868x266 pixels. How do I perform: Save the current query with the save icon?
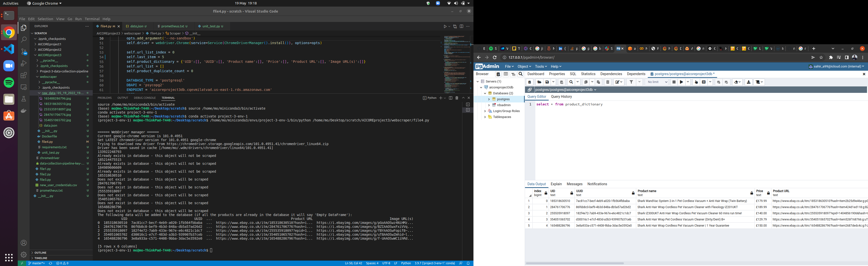point(547,82)
